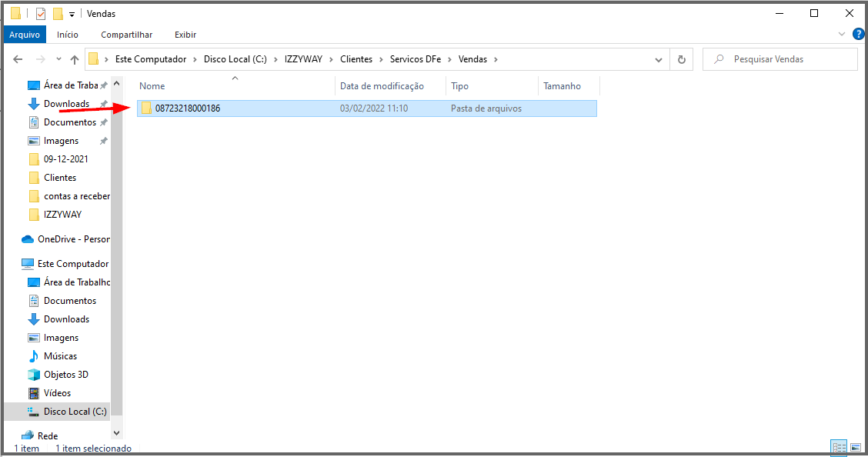Open Customize Quick Access Toolbar dropdown
The width and height of the screenshot is (868, 457).
point(72,14)
